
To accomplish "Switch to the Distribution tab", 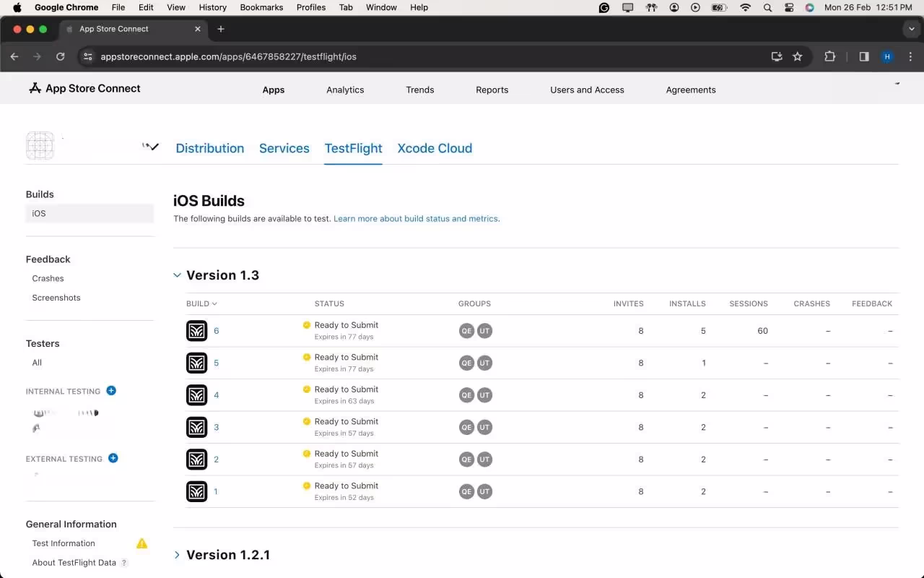I will coord(210,148).
